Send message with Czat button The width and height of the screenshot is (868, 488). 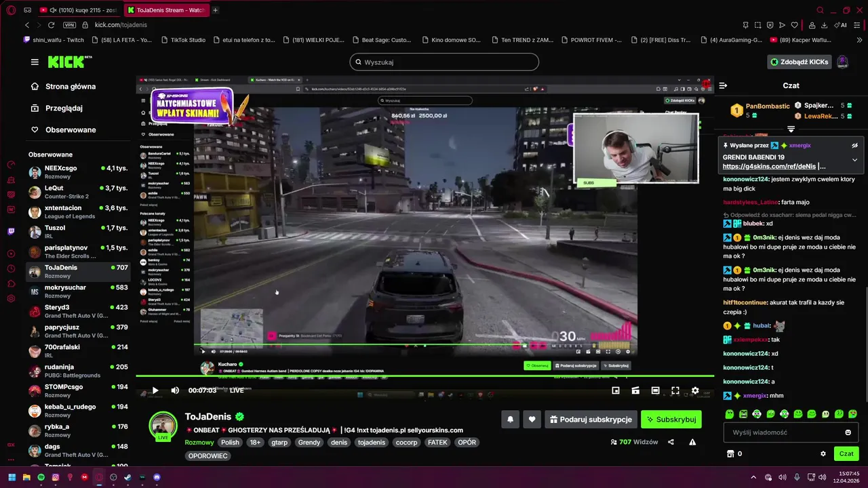(846, 454)
